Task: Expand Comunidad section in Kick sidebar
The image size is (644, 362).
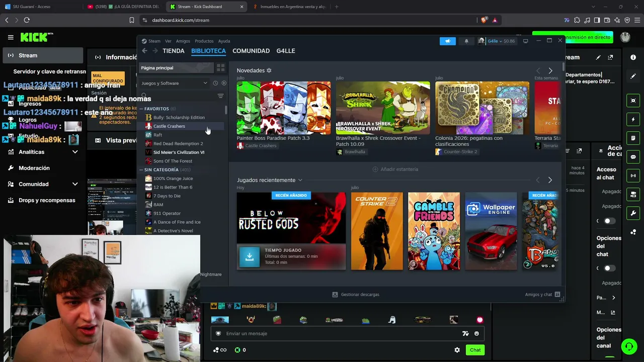Action: coord(75,184)
